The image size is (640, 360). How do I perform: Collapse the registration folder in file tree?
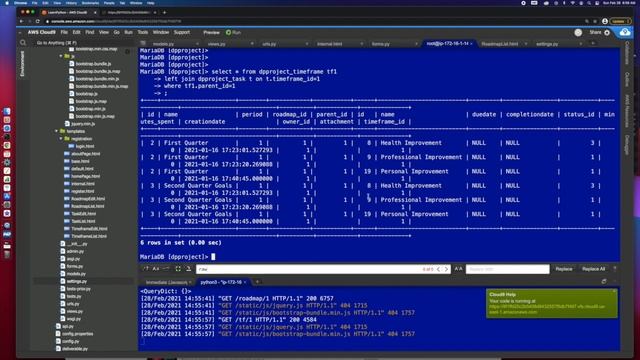click(x=61, y=139)
